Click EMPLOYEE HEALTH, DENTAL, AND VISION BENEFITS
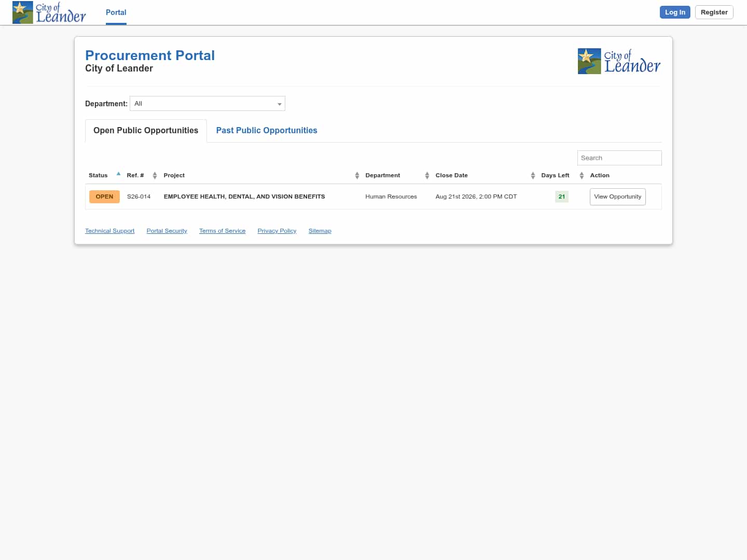The image size is (747, 560). pos(244,197)
